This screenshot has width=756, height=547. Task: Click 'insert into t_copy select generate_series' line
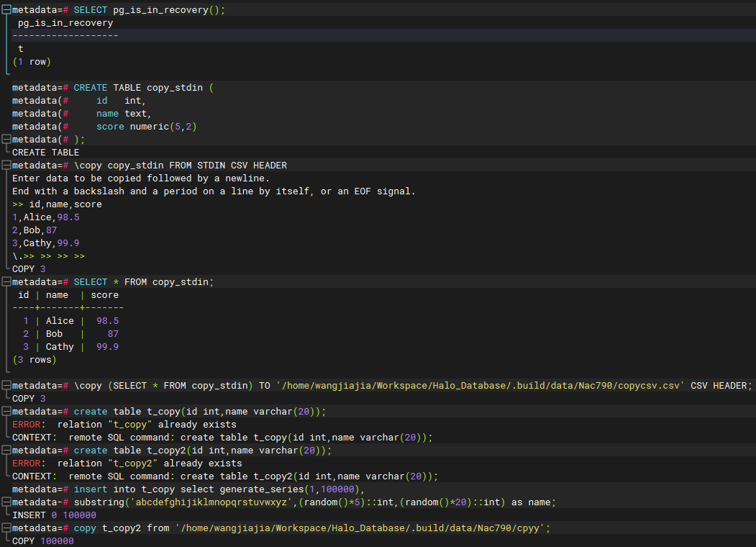(188, 489)
